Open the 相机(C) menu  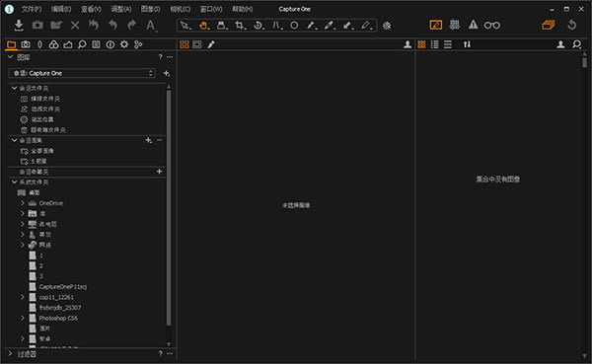pos(181,9)
